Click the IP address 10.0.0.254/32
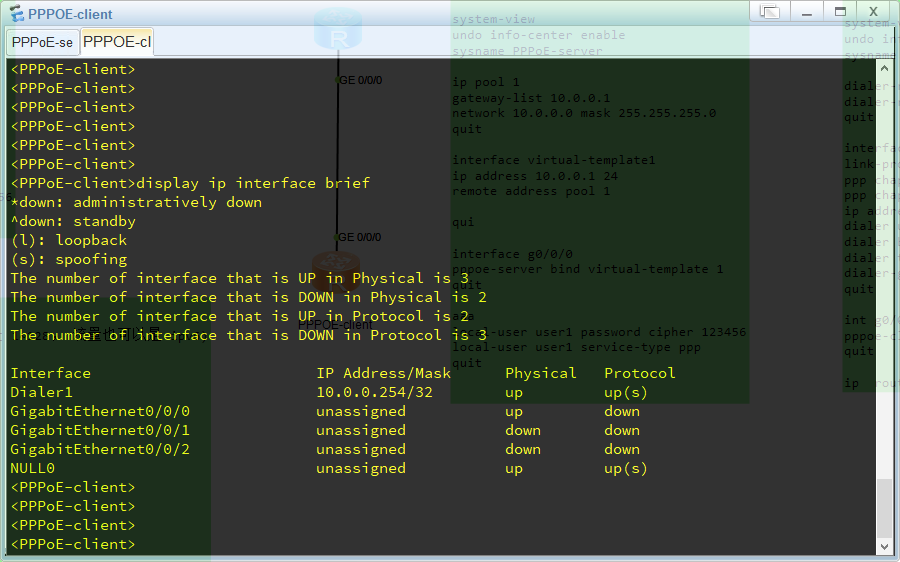 point(374,392)
